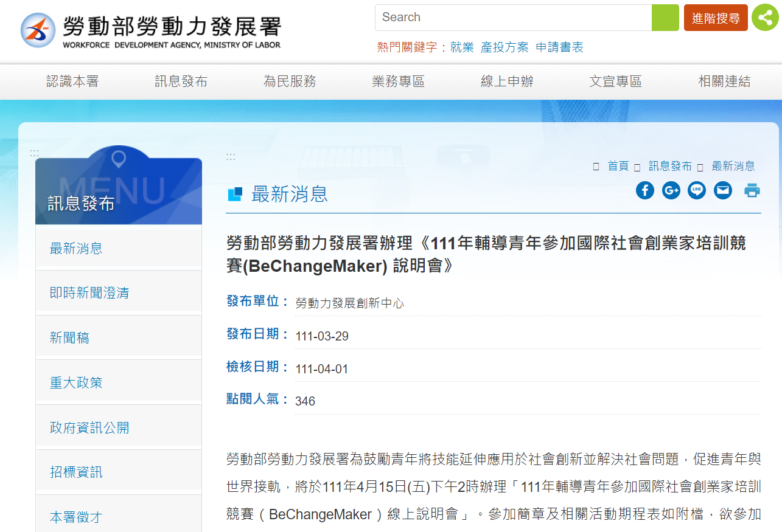Open the 認識本署 menu

click(x=72, y=81)
